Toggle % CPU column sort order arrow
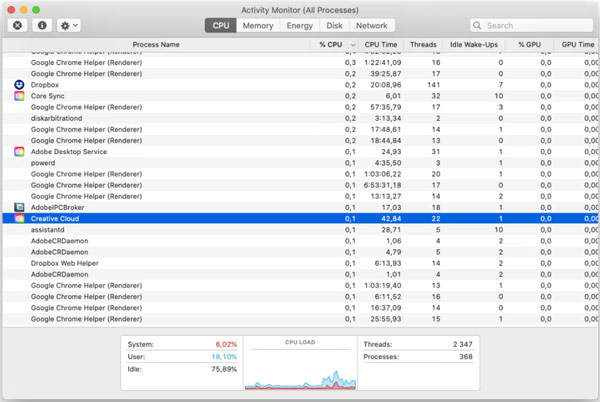The width and height of the screenshot is (600, 402). tap(353, 45)
